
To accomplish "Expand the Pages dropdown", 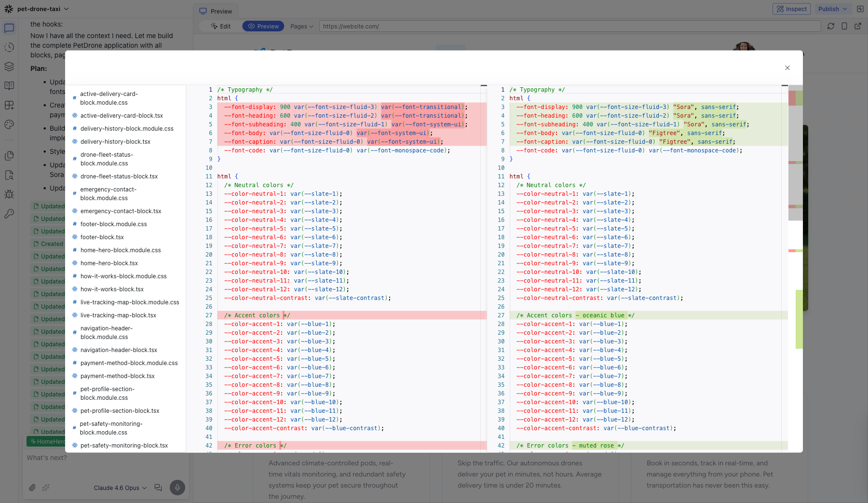I will [x=302, y=26].
